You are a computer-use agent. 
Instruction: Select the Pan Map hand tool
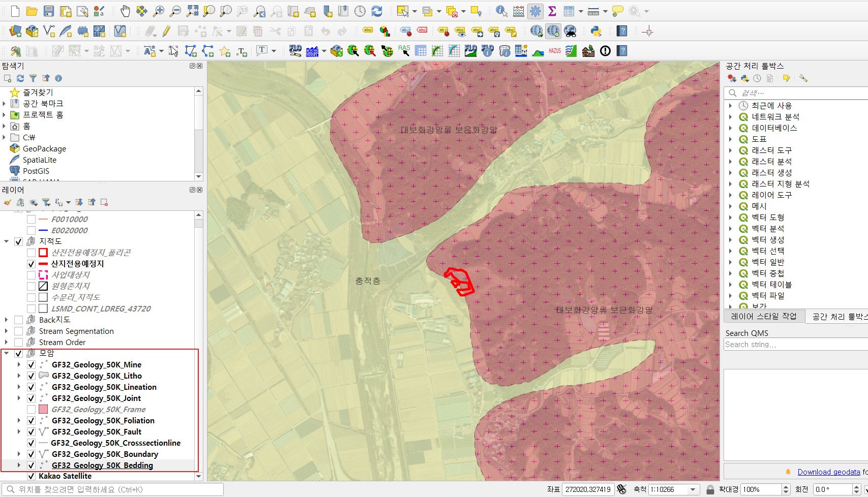125,11
